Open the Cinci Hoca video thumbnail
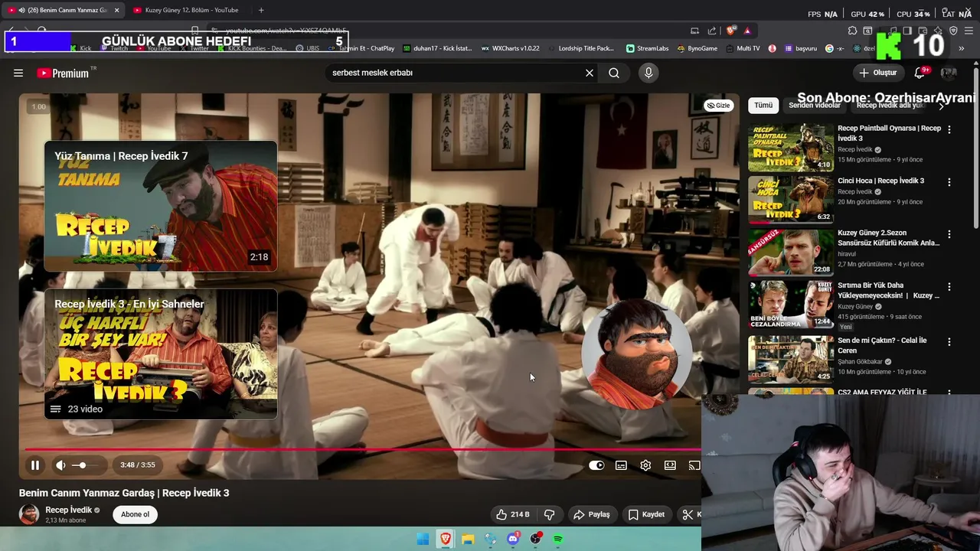Screen dimensions: 980x551 click(x=791, y=200)
